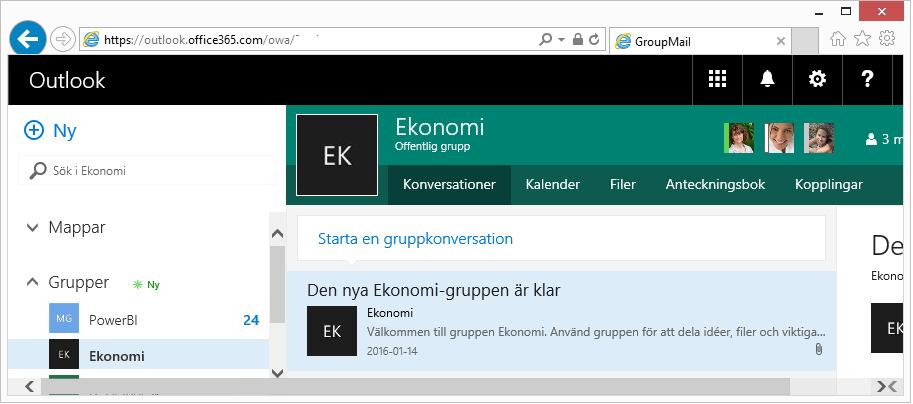Click the search magnifier icon in Ekonomi search
The width and height of the screenshot is (913, 404).
pos(37,171)
